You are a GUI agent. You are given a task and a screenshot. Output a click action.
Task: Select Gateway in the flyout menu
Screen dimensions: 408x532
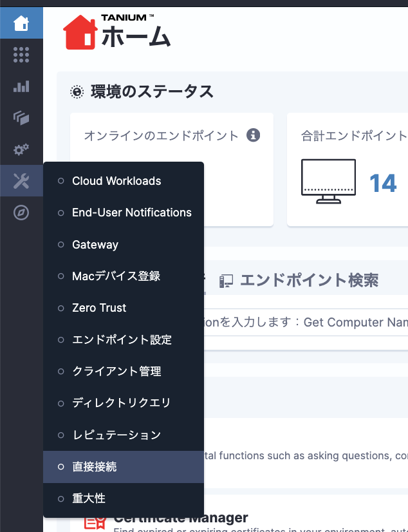click(124, 244)
